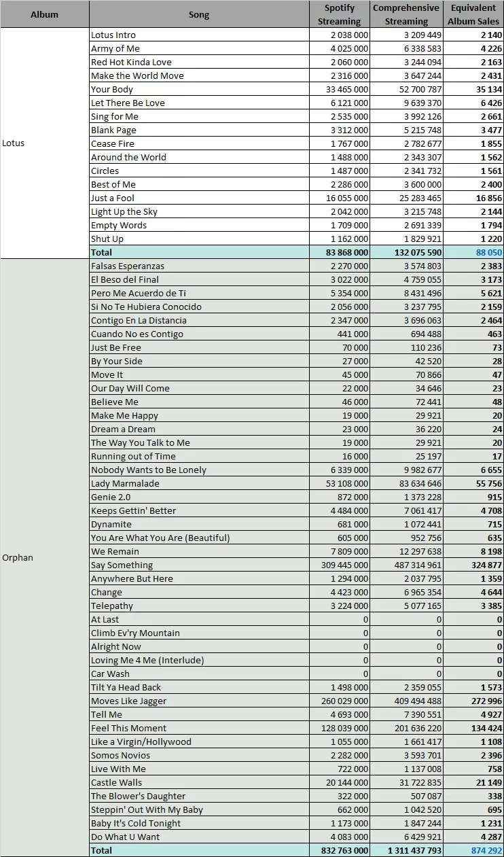Click the Move It cell
This screenshot has width=504, height=857.
pyautogui.click(x=199, y=374)
